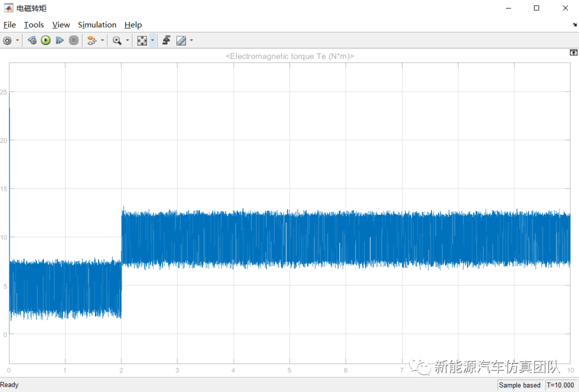The image size is (579, 392).
Task: Click the Electromagnetic torque Te plot title
Action: coord(290,56)
